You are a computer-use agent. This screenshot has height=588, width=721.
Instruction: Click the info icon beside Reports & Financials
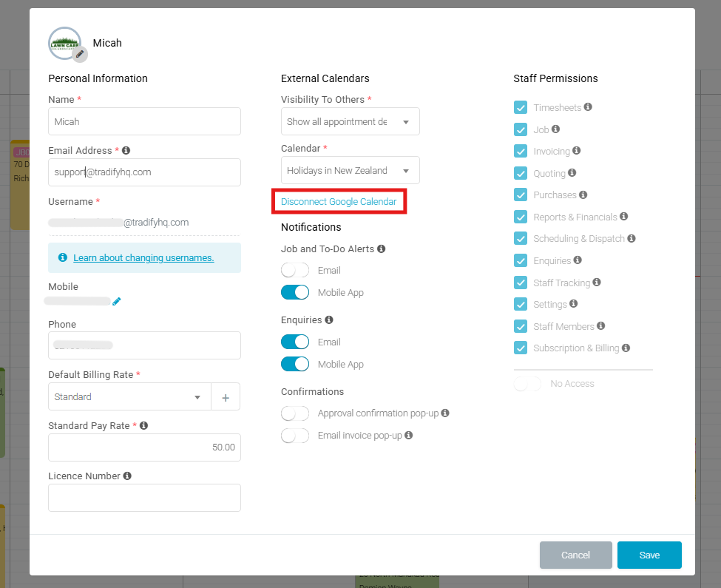(623, 217)
